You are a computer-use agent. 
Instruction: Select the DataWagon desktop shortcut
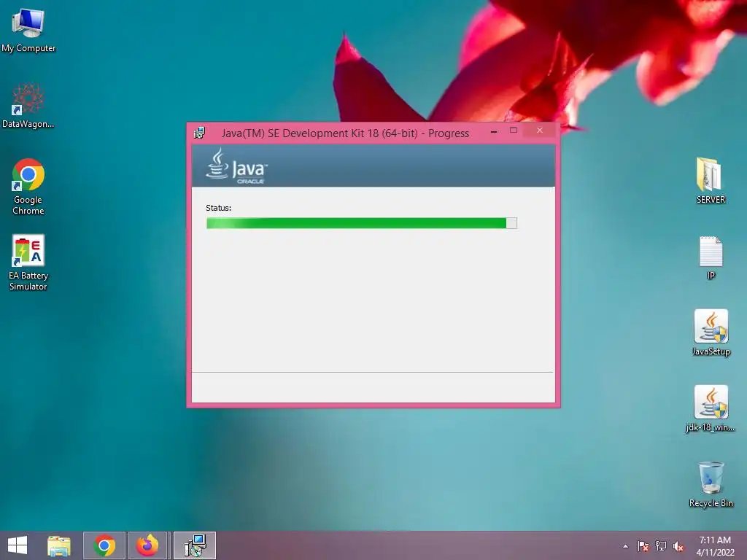pos(28,106)
